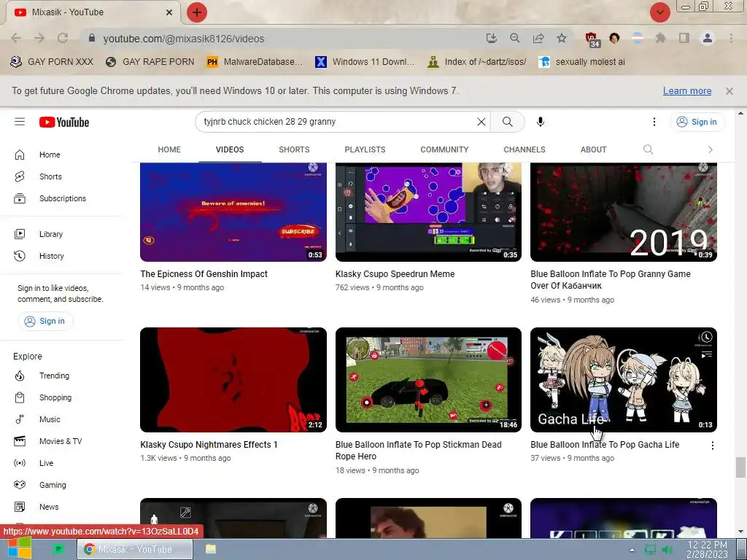Open the Windows 11 Downl... bookmark
The image size is (747, 560).
coord(365,62)
